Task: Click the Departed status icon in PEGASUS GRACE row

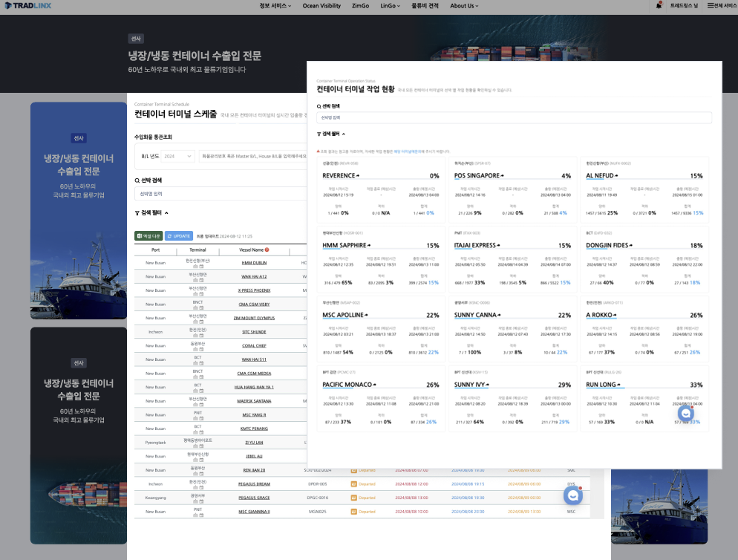Action: tap(353, 498)
